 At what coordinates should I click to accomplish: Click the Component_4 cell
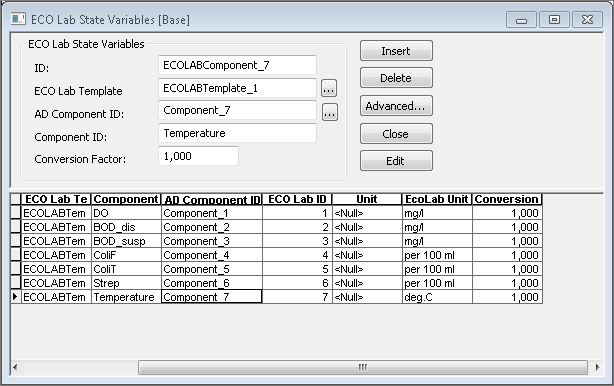211,255
